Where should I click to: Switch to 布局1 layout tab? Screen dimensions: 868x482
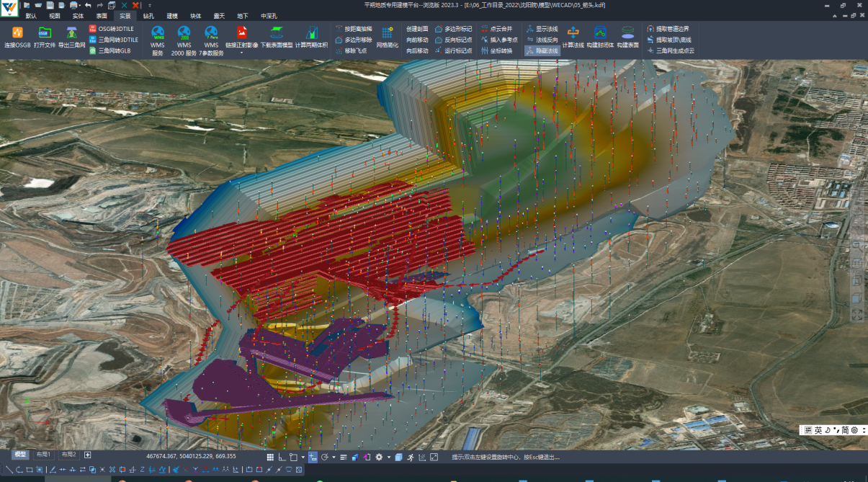(x=44, y=455)
